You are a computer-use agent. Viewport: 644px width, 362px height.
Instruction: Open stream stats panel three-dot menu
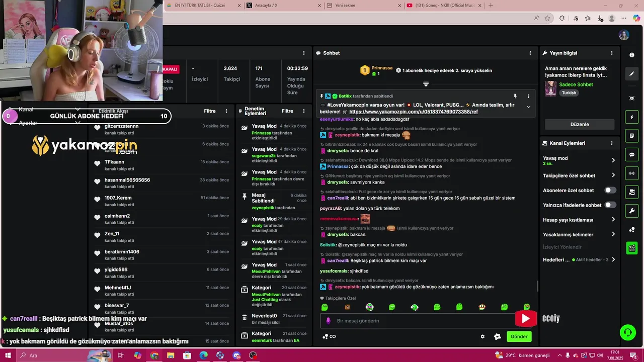pyautogui.click(x=303, y=53)
